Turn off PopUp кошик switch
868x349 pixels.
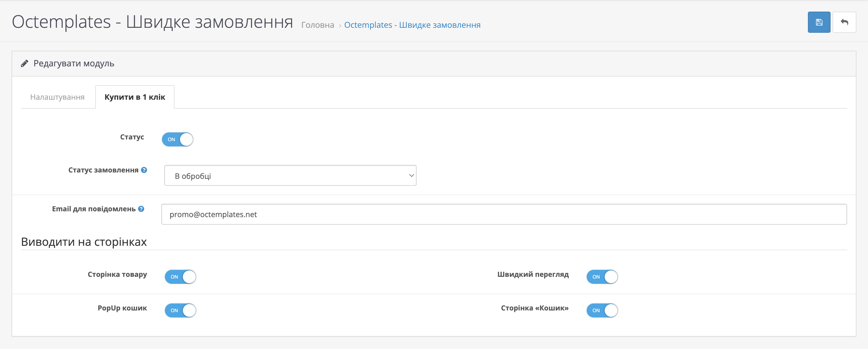click(x=180, y=310)
